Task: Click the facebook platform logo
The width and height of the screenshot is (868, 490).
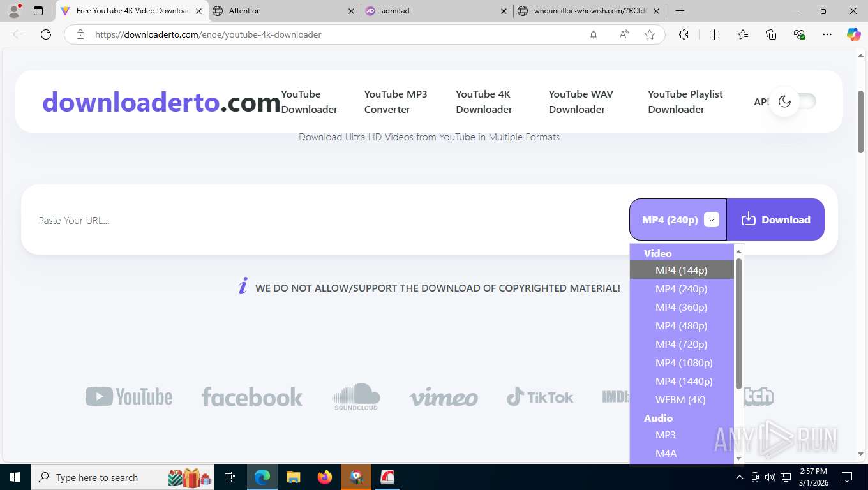Action: (252, 397)
